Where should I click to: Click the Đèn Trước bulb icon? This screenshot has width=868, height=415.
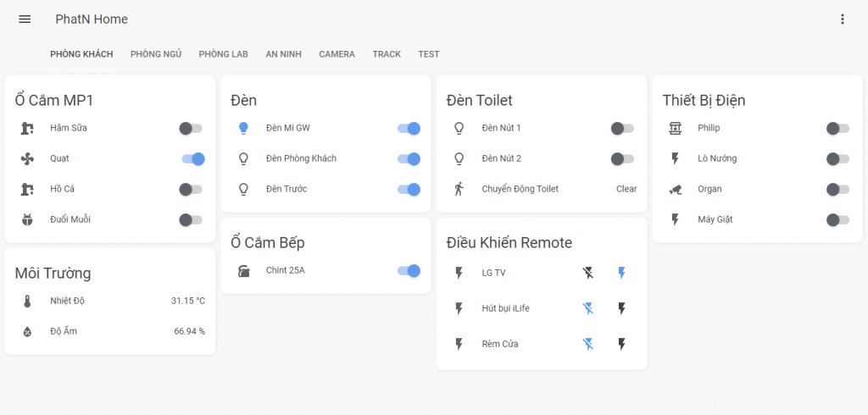243,189
